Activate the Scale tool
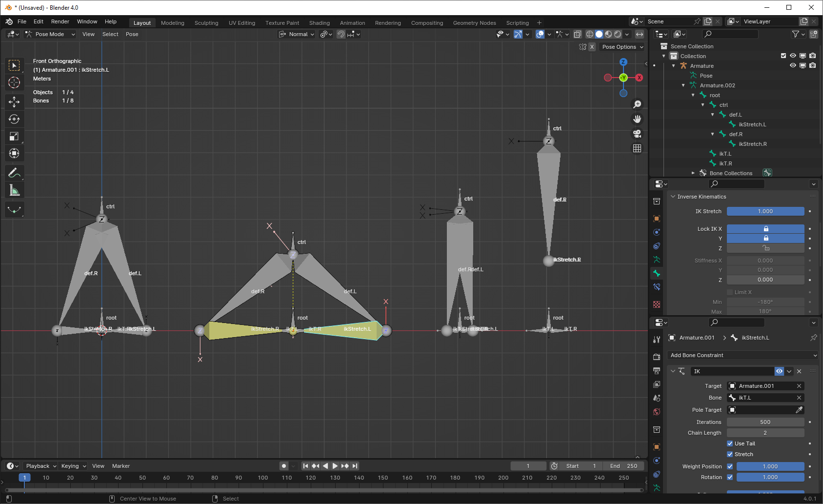 tap(14, 137)
